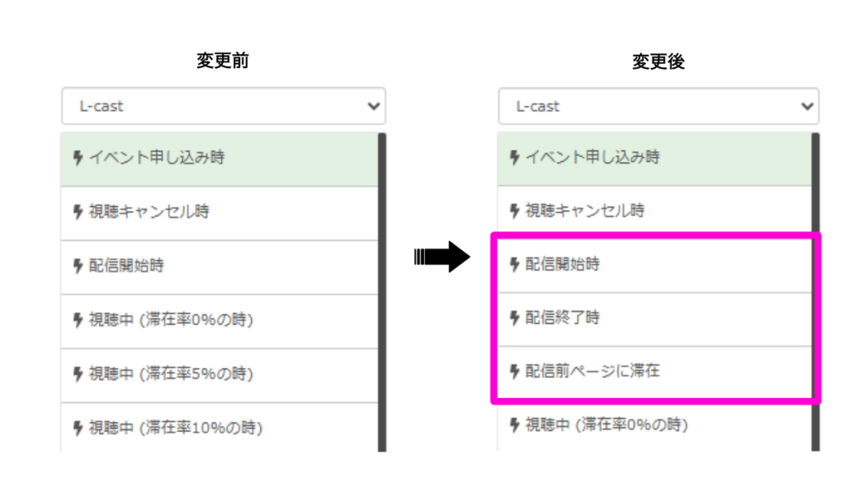Choose 配信開始時 in the right list
868x491 pixels.
(654, 266)
